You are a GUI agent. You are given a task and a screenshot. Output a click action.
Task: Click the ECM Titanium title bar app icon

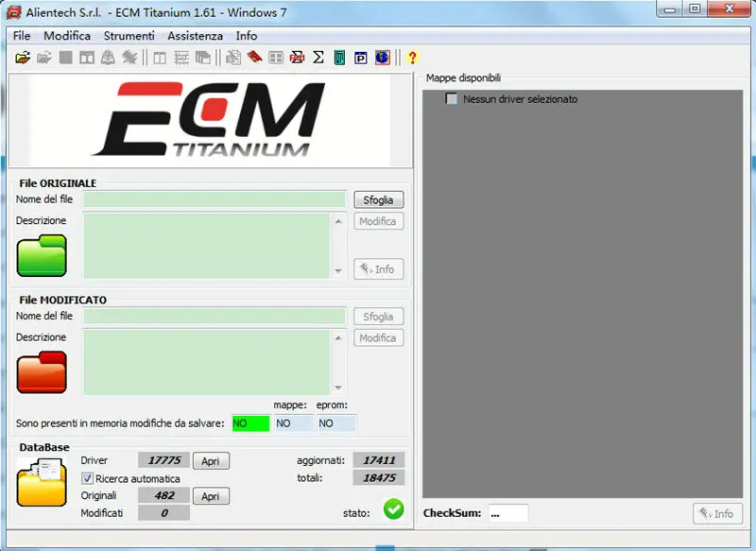pos(14,12)
